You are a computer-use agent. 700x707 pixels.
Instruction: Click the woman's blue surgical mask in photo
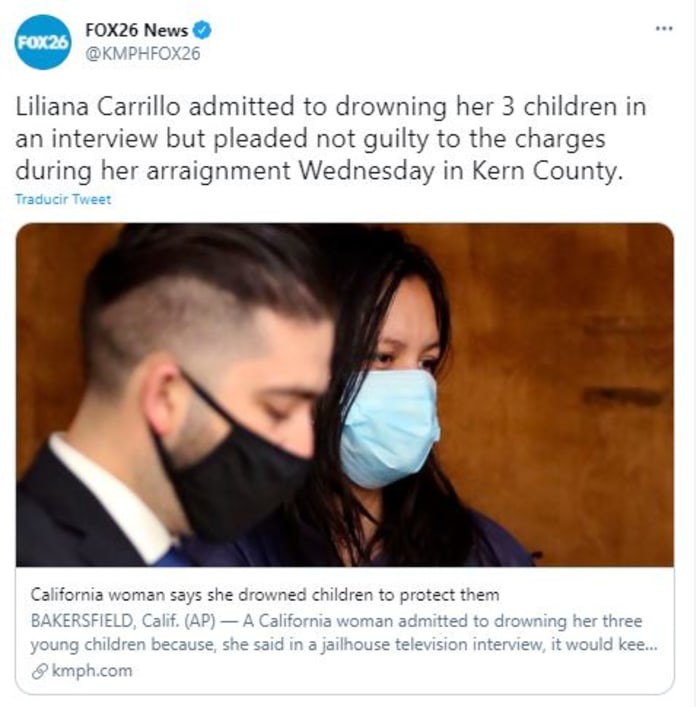(390, 428)
